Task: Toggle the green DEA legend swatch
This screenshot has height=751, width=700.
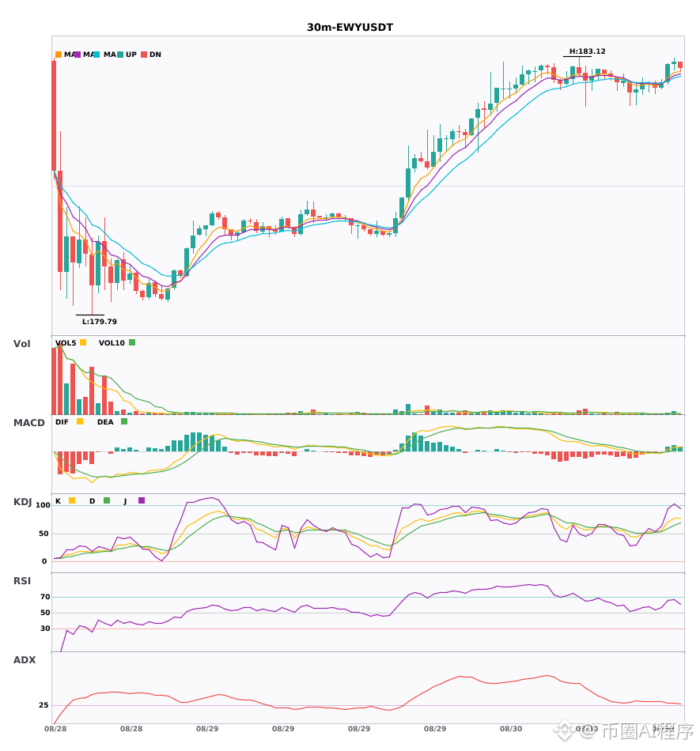Action: (124, 421)
